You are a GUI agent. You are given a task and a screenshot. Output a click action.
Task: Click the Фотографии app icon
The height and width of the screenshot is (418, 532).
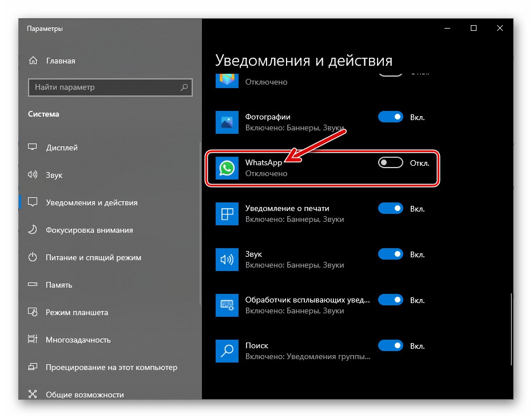click(227, 122)
